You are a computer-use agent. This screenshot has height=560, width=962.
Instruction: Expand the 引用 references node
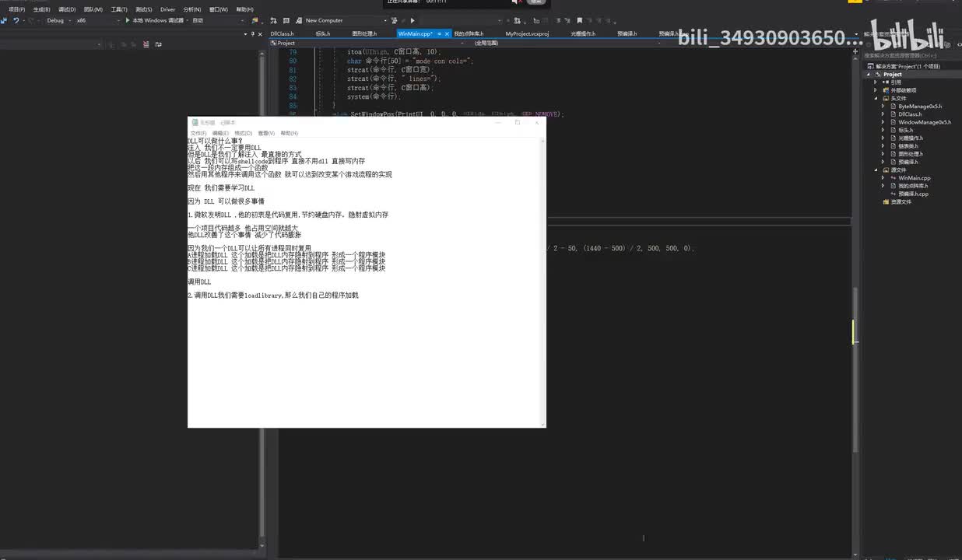coord(876,82)
